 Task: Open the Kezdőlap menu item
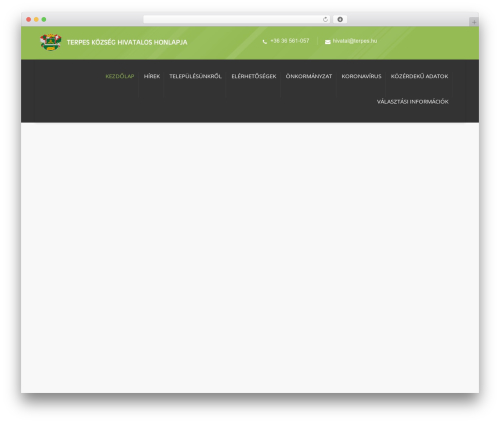(120, 76)
